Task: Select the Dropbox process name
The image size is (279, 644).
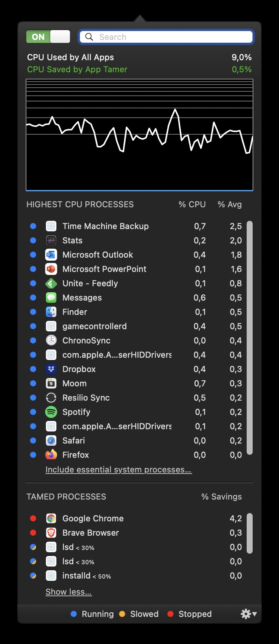Action: (x=79, y=369)
